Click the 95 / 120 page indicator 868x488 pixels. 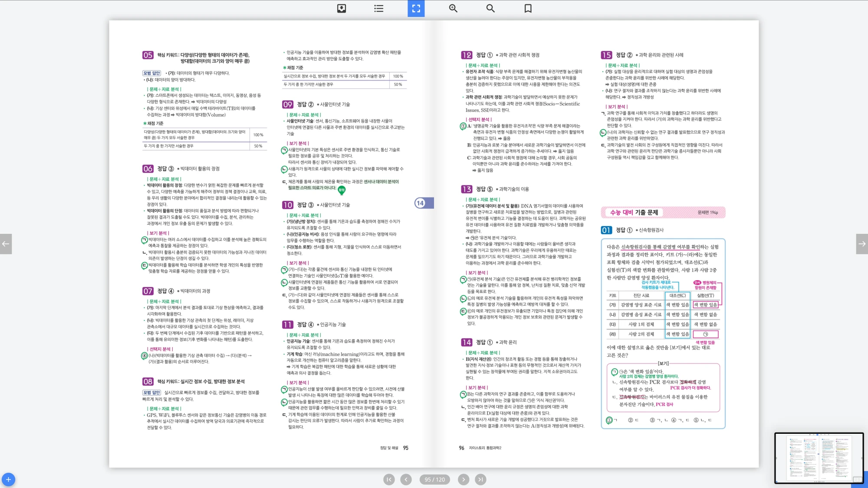434,479
